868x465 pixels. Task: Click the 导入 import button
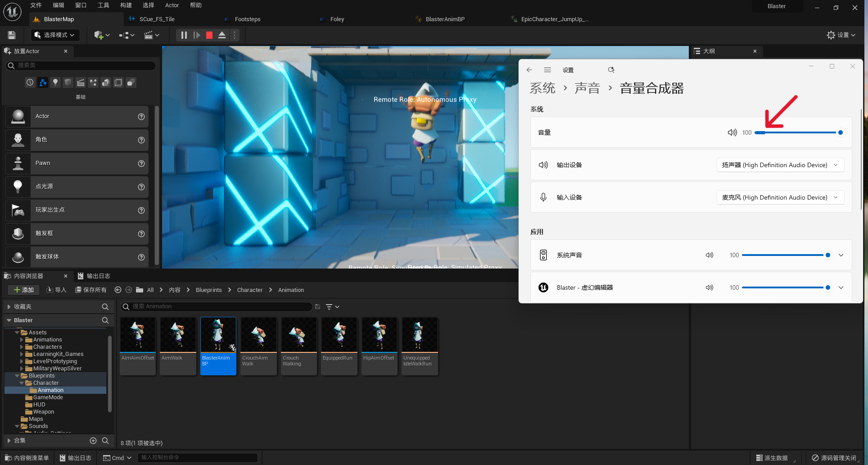click(56, 290)
